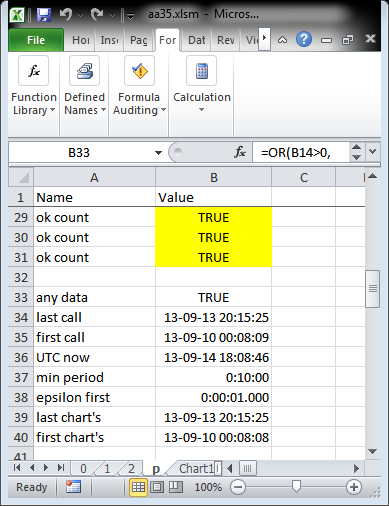Open the Function Library group
Viewport: 389px width, 506px height.
pos(34,87)
